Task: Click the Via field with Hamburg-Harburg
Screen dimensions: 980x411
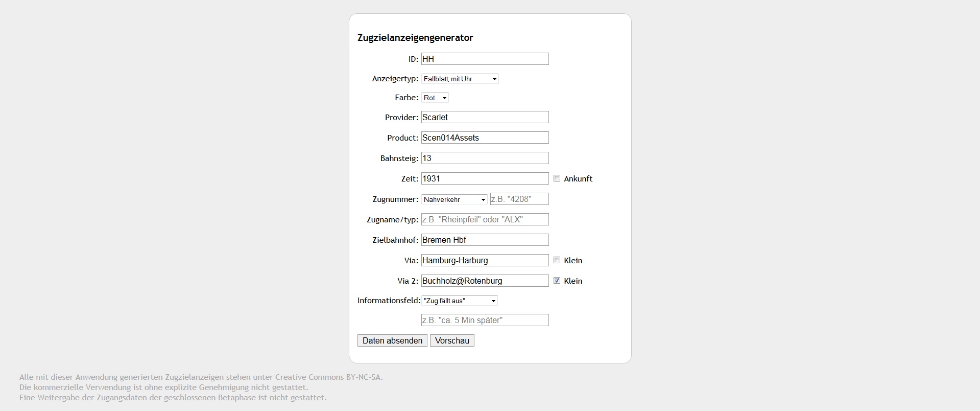Action: 485,260
